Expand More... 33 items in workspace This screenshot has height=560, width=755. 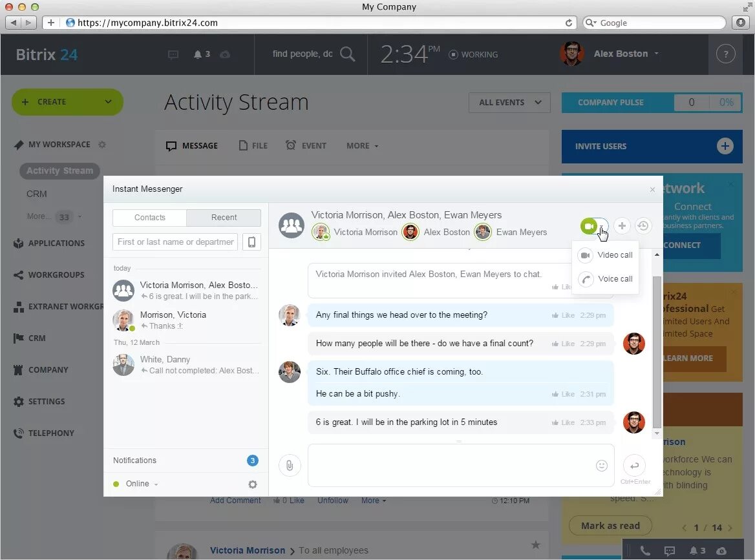(x=54, y=217)
